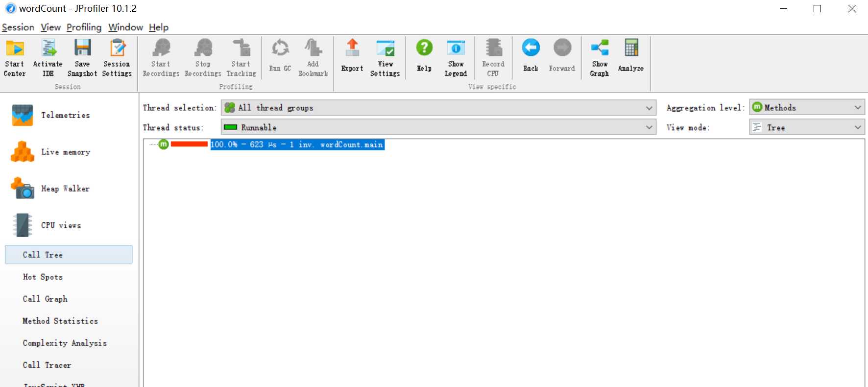
Task: Open View Settings
Action: [385, 58]
